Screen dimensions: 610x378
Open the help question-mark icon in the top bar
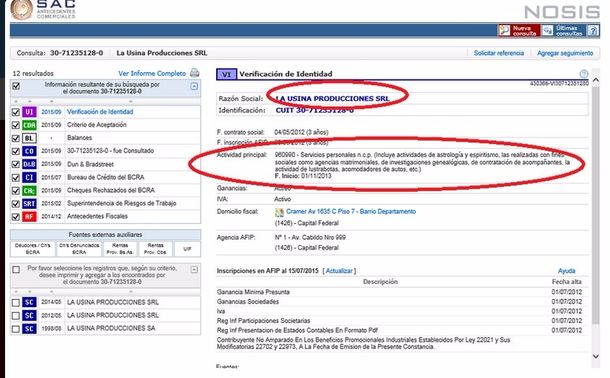(x=593, y=31)
